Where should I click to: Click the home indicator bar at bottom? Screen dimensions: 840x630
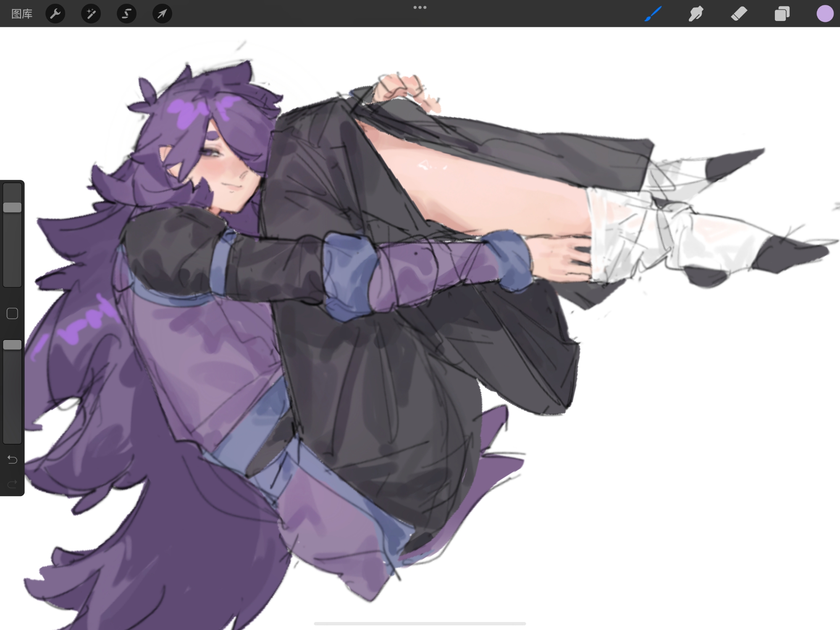pyautogui.click(x=420, y=623)
